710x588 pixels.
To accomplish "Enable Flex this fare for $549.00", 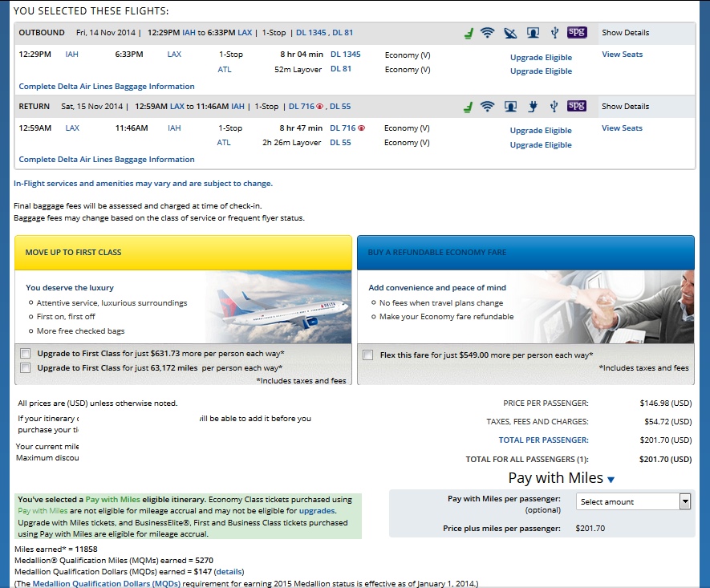I will click(x=367, y=355).
